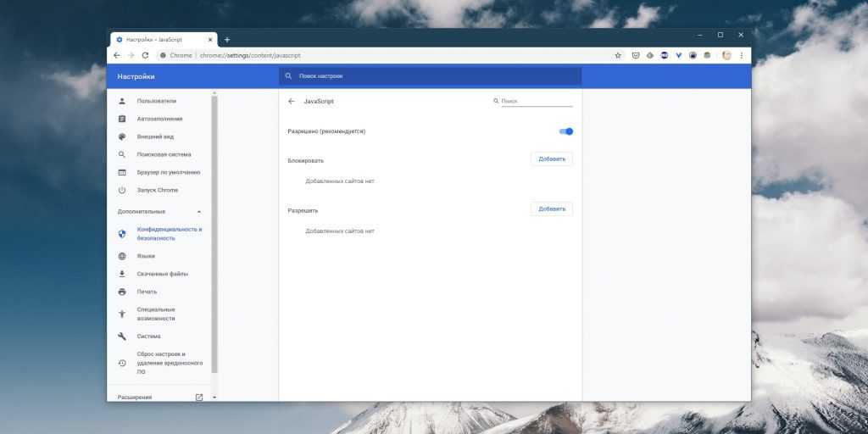Reload the page with the refresh icon
This screenshot has height=434, width=868.
point(145,55)
